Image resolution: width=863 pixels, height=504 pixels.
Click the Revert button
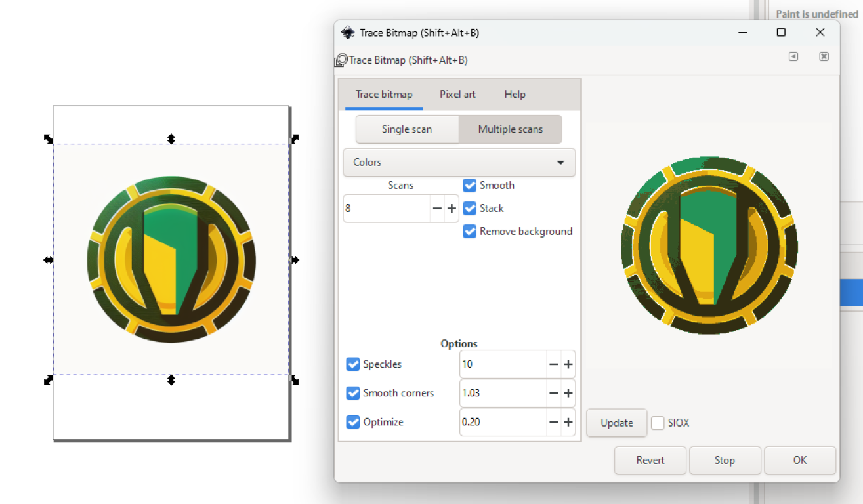tap(650, 460)
